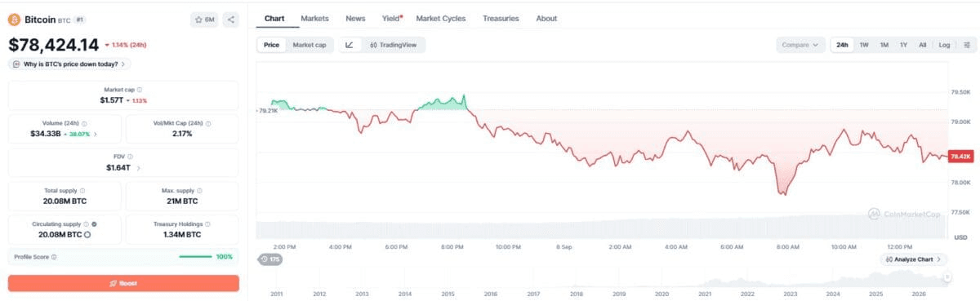Set chart range to 1W
The image size is (980, 301).
(864, 45)
